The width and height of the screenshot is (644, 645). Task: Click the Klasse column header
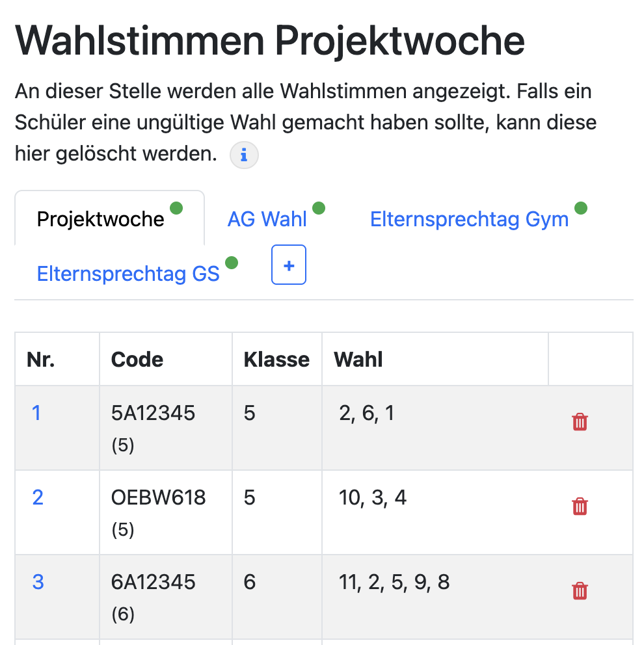coord(276,360)
